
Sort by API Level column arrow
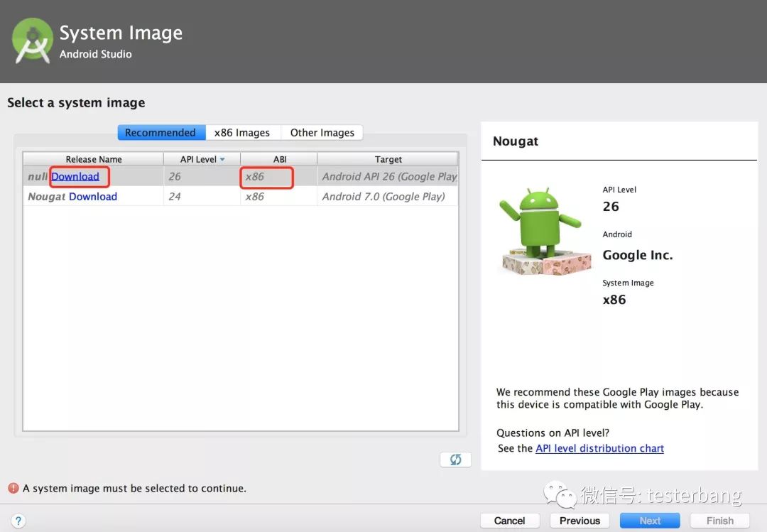(x=222, y=160)
